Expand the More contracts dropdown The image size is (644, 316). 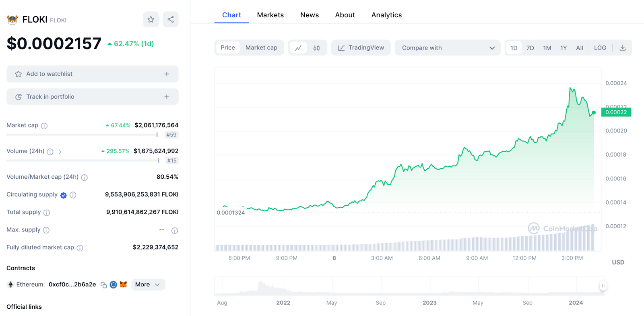[148, 285]
